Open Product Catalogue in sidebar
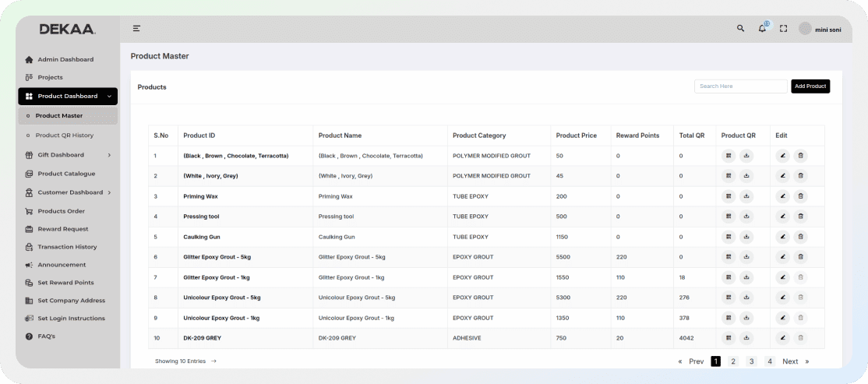 click(60, 174)
